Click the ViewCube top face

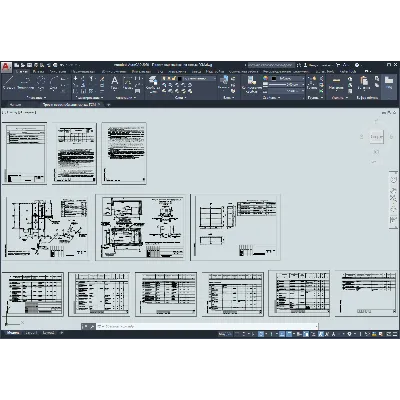376,137
